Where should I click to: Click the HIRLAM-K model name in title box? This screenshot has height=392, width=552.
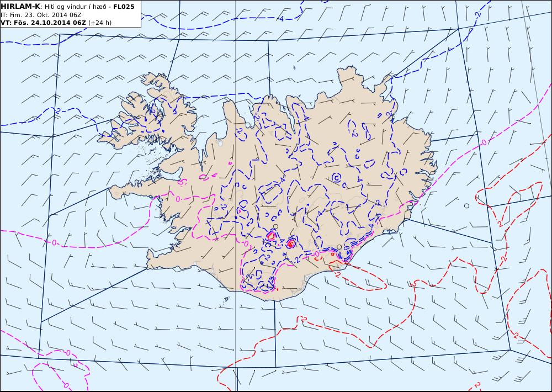(21, 7)
